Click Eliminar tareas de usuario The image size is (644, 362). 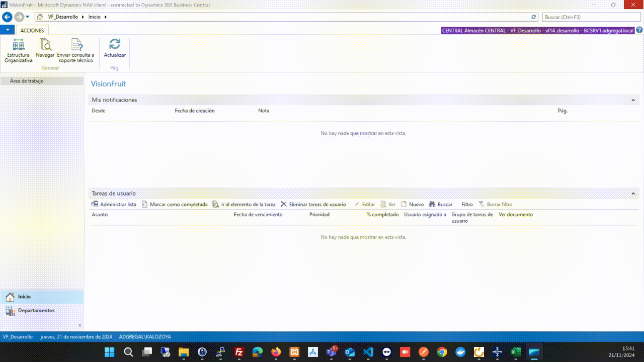tap(313, 205)
